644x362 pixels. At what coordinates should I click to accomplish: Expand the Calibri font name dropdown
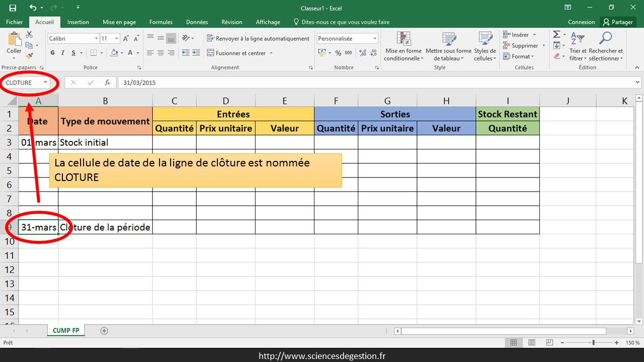click(96, 39)
